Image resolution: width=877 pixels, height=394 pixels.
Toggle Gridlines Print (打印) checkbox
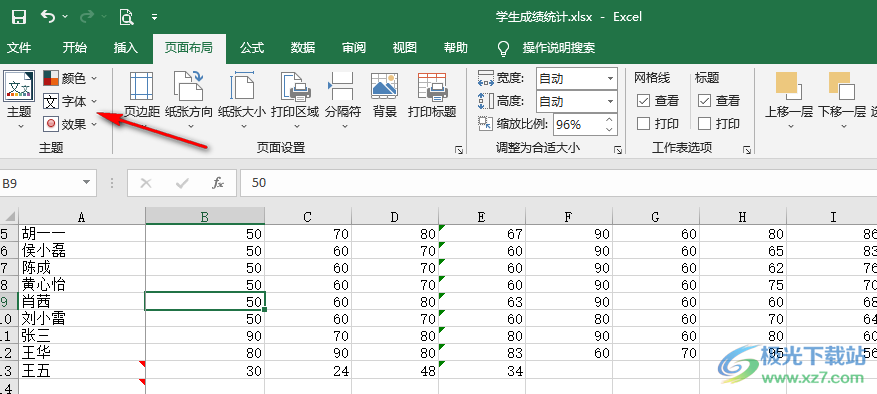point(643,124)
